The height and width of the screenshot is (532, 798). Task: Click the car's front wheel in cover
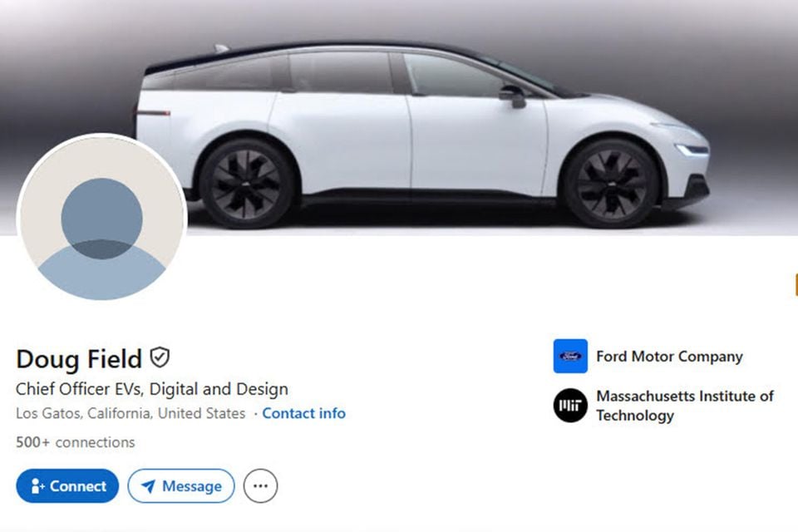click(610, 183)
